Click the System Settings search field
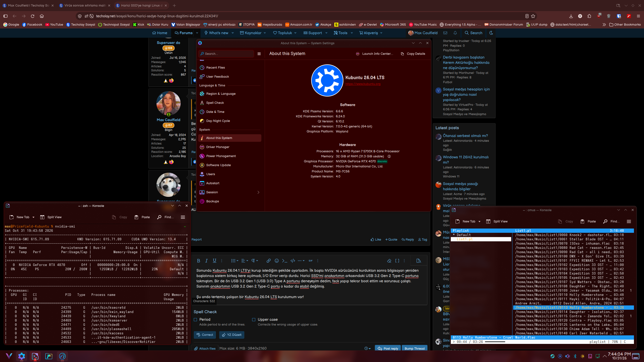The image size is (644, 362). pyautogui.click(x=226, y=54)
